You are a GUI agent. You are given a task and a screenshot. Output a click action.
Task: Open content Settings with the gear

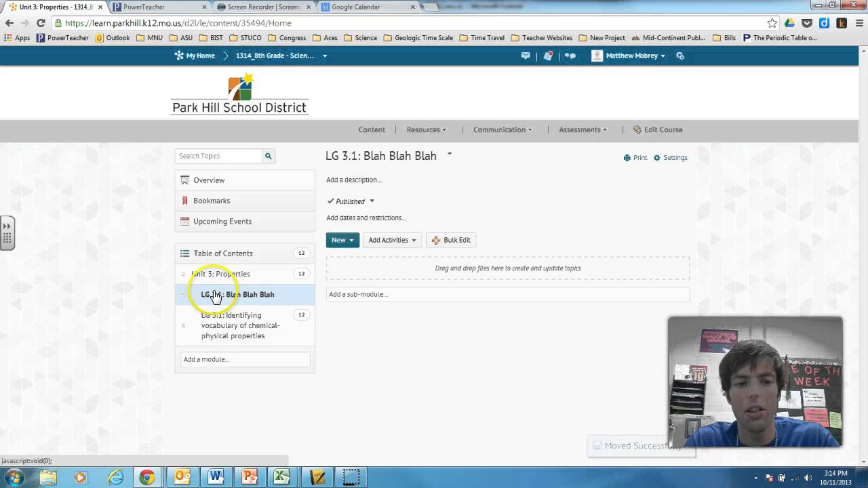(x=671, y=157)
